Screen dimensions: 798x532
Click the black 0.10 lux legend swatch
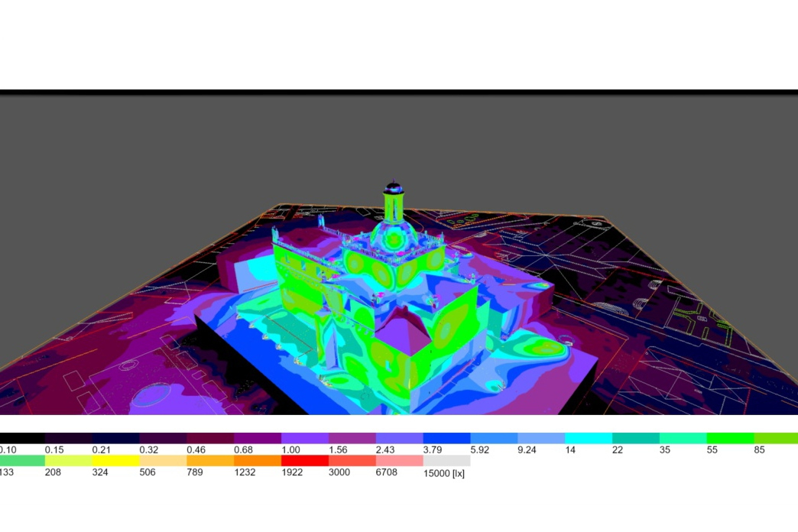21,439
